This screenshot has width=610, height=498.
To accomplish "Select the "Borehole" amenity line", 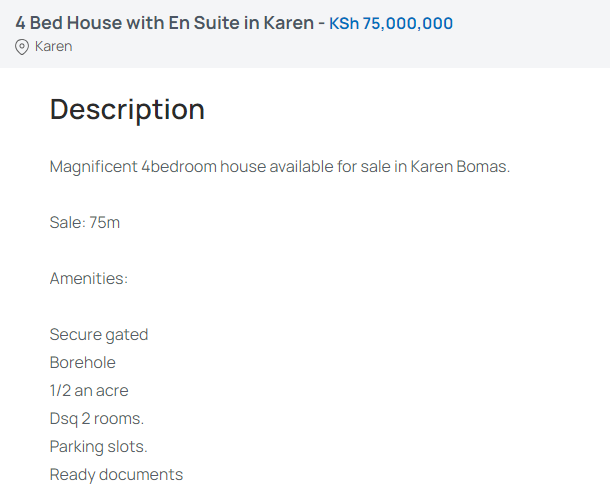I will (x=83, y=362).
